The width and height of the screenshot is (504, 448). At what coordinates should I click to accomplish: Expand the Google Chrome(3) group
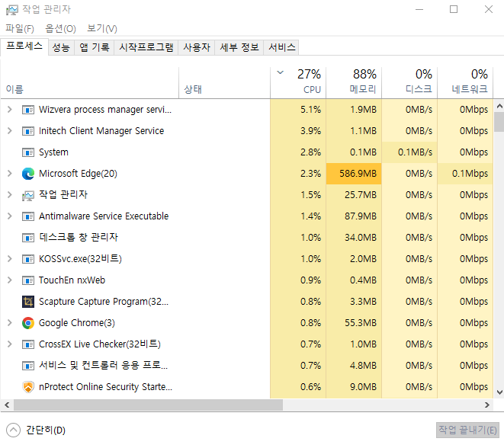click(x=10, y=323)
